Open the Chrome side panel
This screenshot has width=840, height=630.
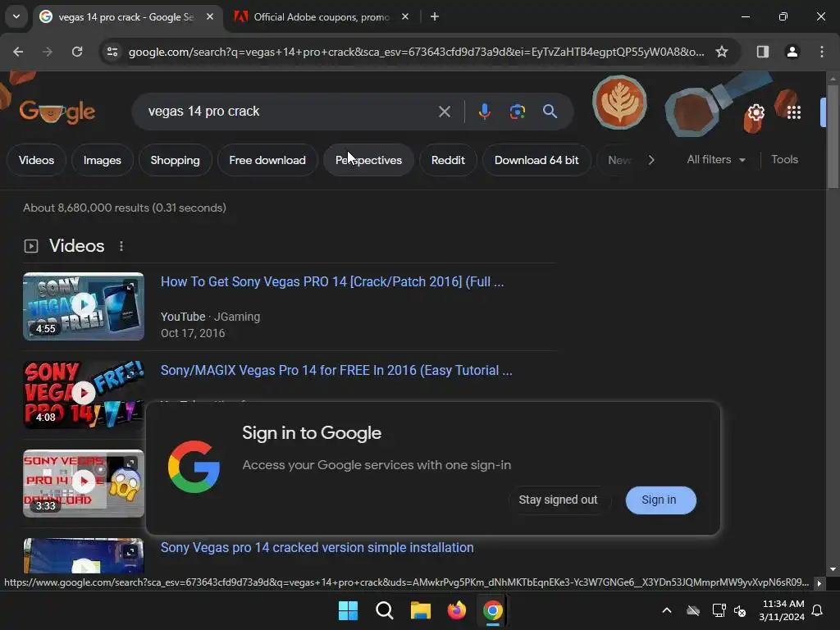[762, 52]
